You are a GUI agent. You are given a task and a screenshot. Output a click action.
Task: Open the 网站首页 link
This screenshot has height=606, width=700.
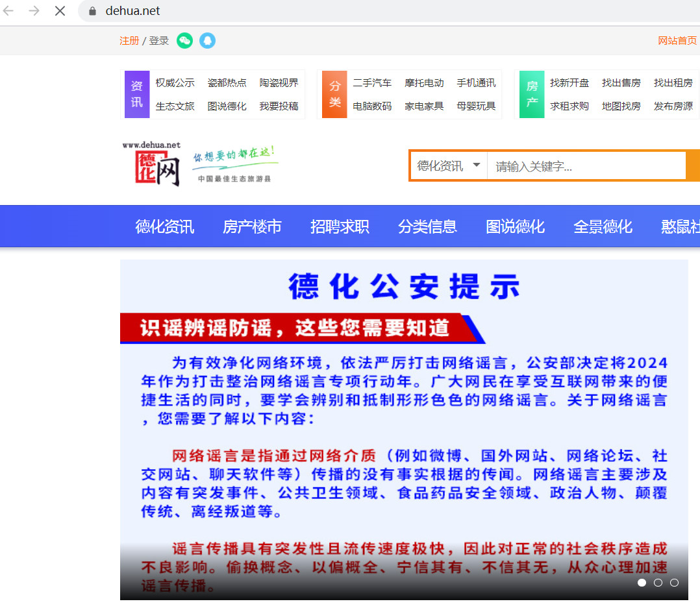click(677, 40)
